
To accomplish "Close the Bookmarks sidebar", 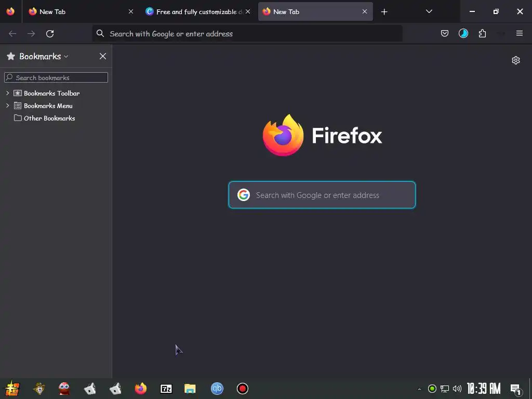I will (103, 56).
